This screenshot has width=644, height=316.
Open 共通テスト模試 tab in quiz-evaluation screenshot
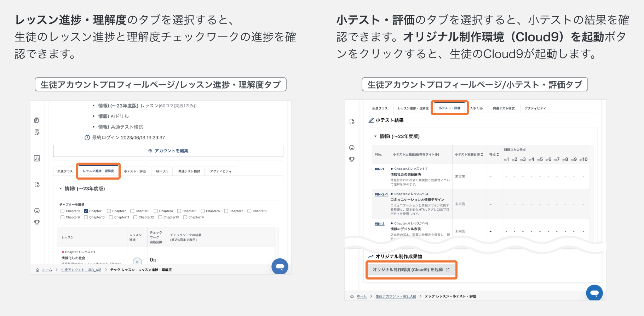pos(504,108)
